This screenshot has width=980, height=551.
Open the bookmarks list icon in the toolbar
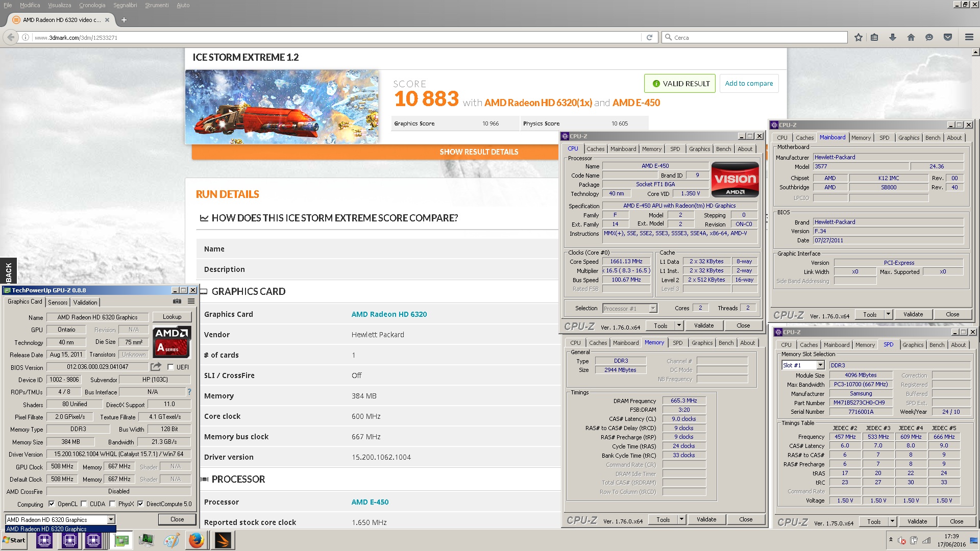(x=874, y=37)
